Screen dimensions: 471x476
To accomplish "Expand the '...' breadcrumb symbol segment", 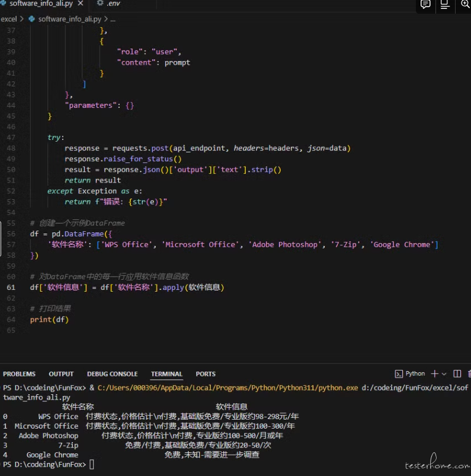I will 113,20.
